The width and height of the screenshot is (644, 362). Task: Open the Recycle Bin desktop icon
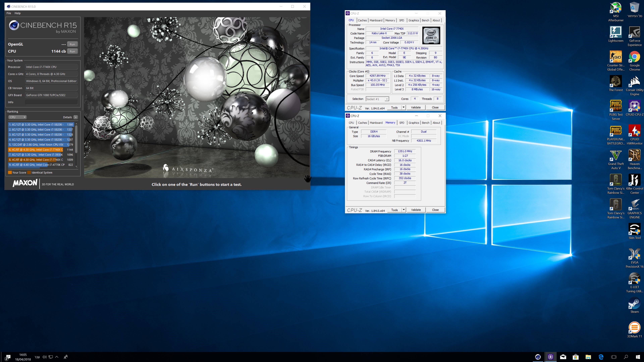pos(634,10)
